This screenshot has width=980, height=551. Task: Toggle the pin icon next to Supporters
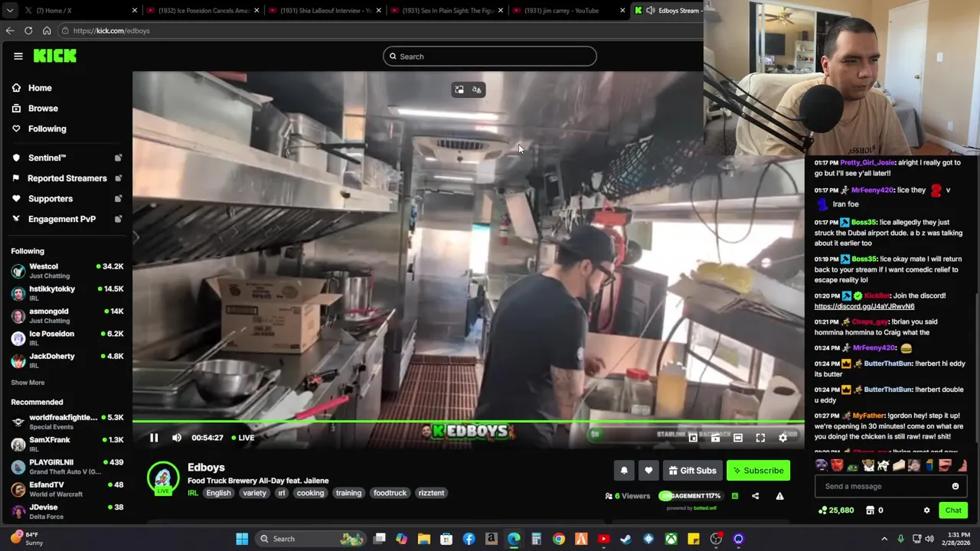click(118, 199)
